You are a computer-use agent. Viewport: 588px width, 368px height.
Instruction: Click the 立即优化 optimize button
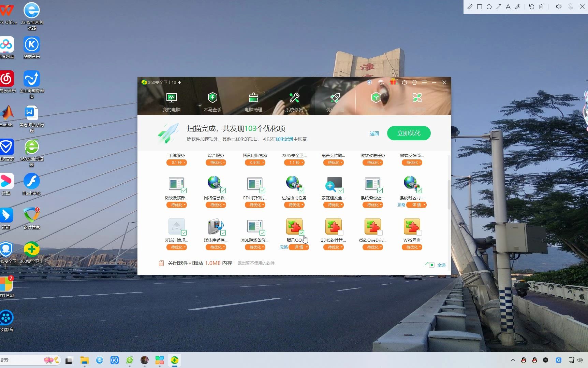[408, 133]
